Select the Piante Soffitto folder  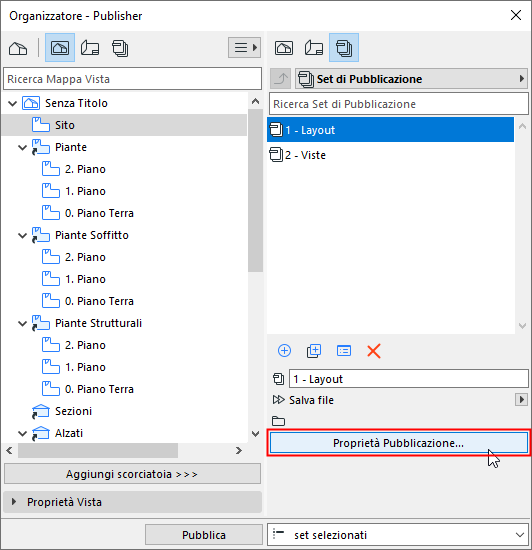92,235
